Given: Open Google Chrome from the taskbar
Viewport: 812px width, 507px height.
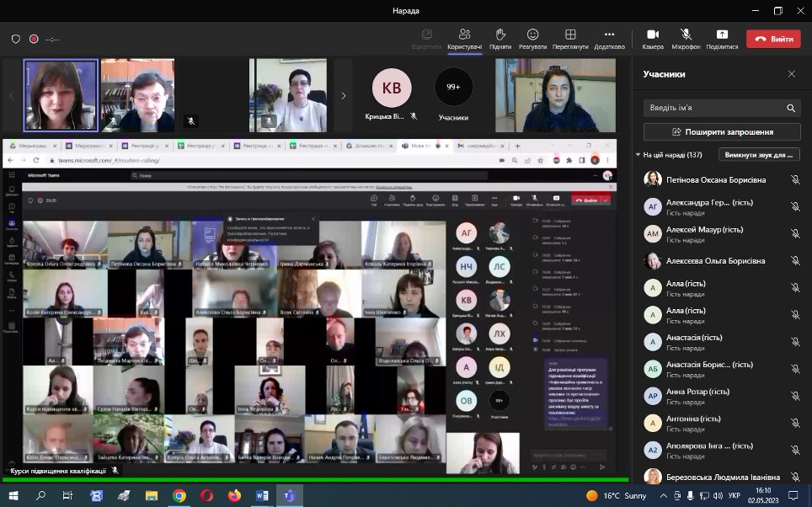Looking at the screenshot, I should pos(179,495).
